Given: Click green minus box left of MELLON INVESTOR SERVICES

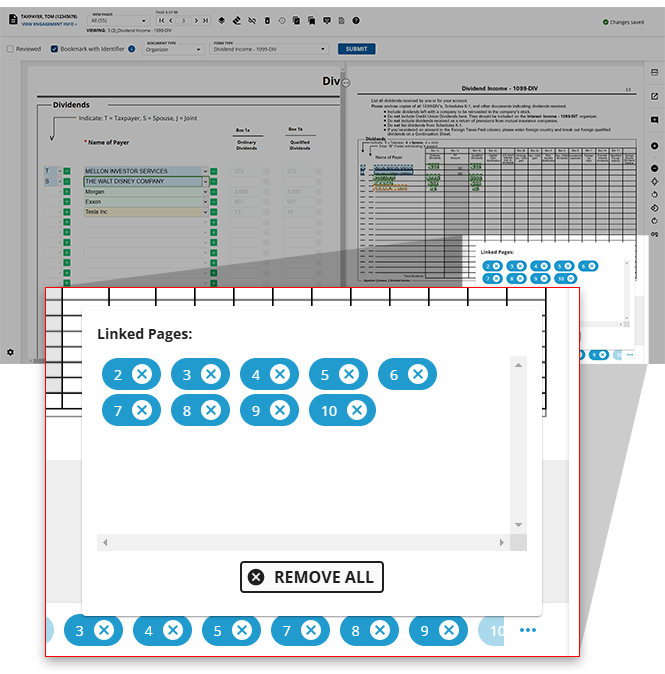Looking at the screenshot, I should (67, 171).
